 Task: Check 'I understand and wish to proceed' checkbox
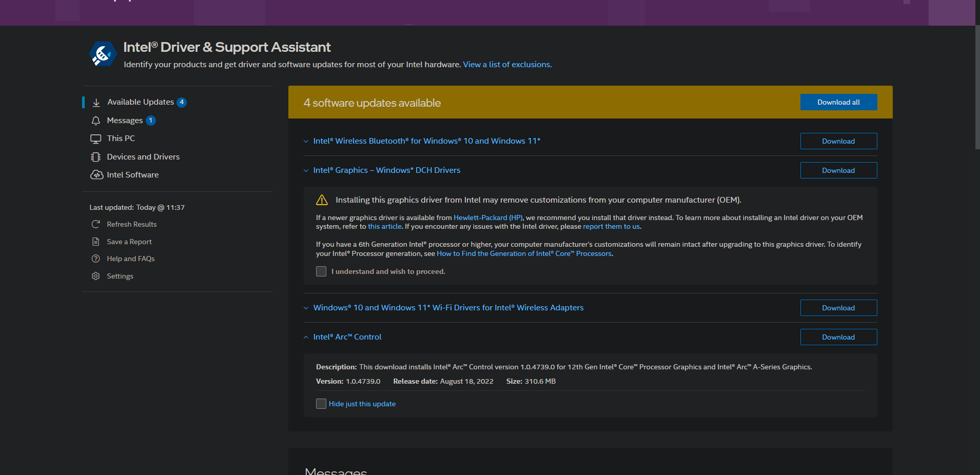(x=321, y=271)
